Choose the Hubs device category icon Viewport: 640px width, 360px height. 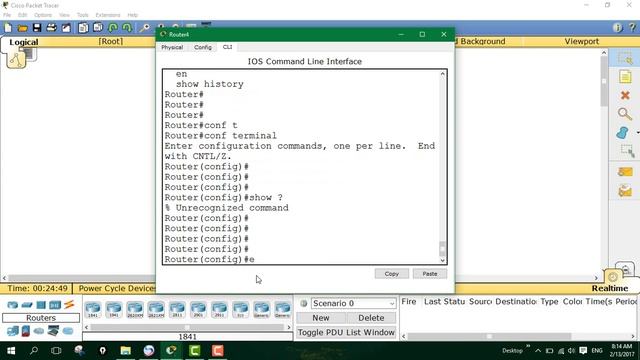41,304
